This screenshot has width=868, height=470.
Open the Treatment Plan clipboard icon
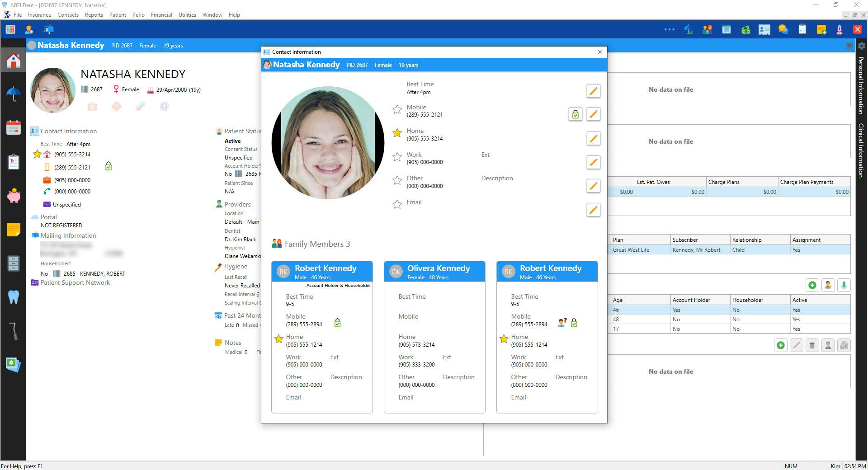click(13, 161)
